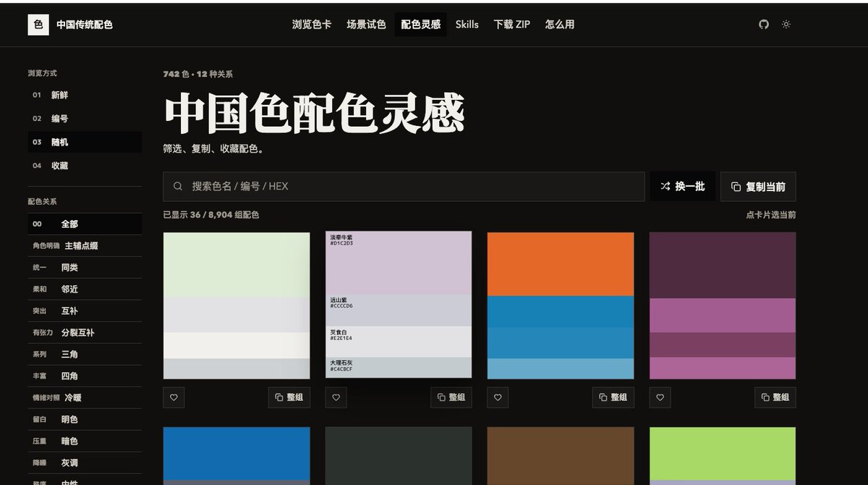Filter by 冷暖 relationship
Image resolution: width=868 pixels, height=485 pixels.
[85, 398]
